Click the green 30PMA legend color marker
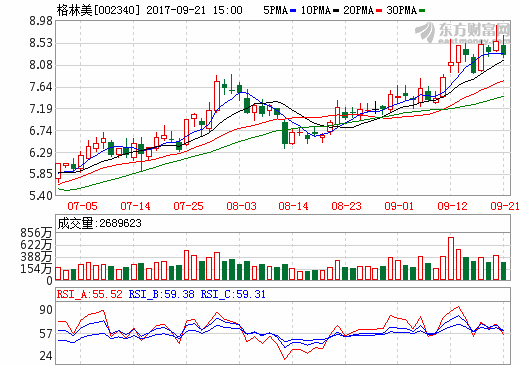This screenshot has height=365, width=520. 422,11
